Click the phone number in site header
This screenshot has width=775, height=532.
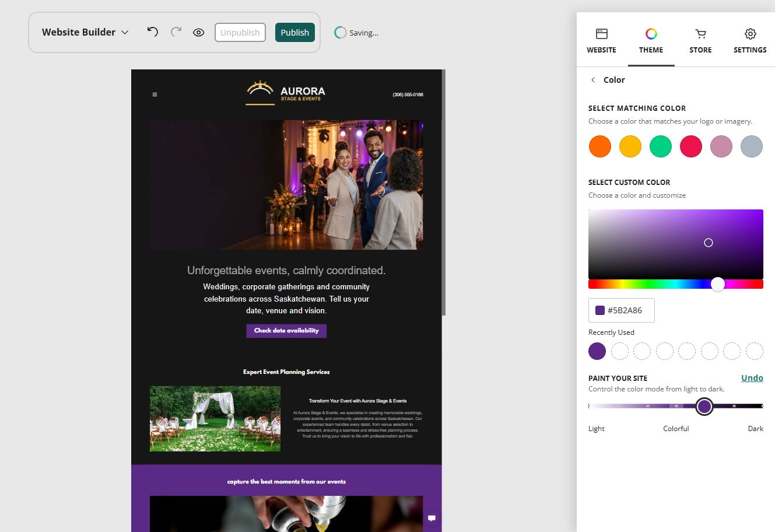point(408,94)
